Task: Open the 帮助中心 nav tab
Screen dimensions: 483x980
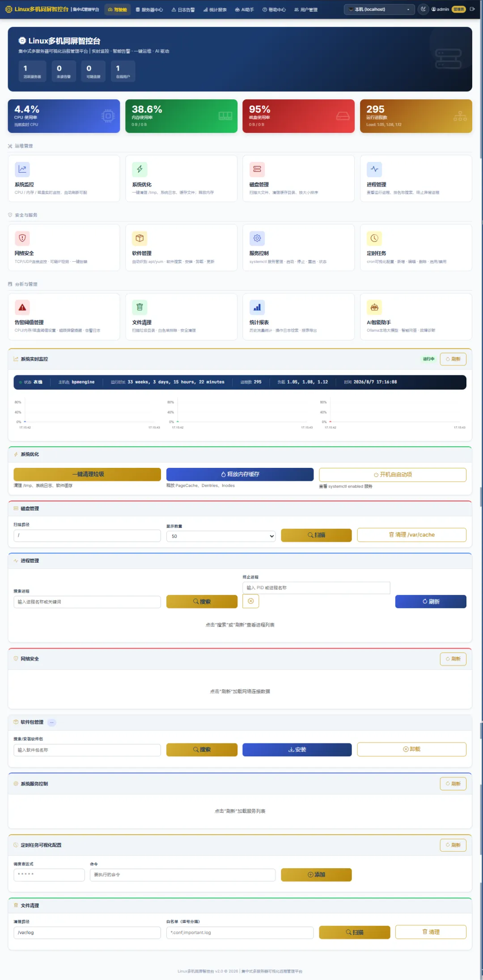Action: point(274,9)
